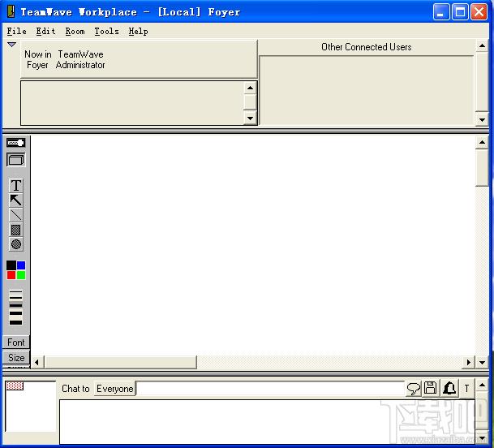
Task: Click the chat message input field
Action: pos(271,389)
